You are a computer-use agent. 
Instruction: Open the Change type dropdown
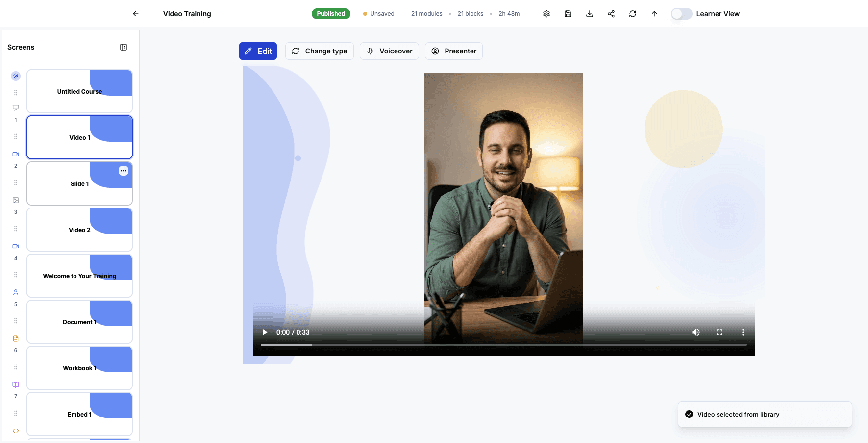319,51
